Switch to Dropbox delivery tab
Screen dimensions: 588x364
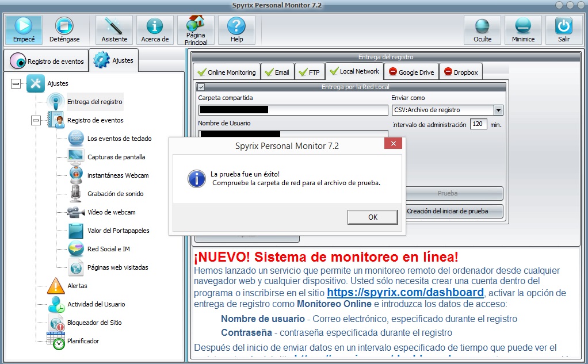pos(461,72)
